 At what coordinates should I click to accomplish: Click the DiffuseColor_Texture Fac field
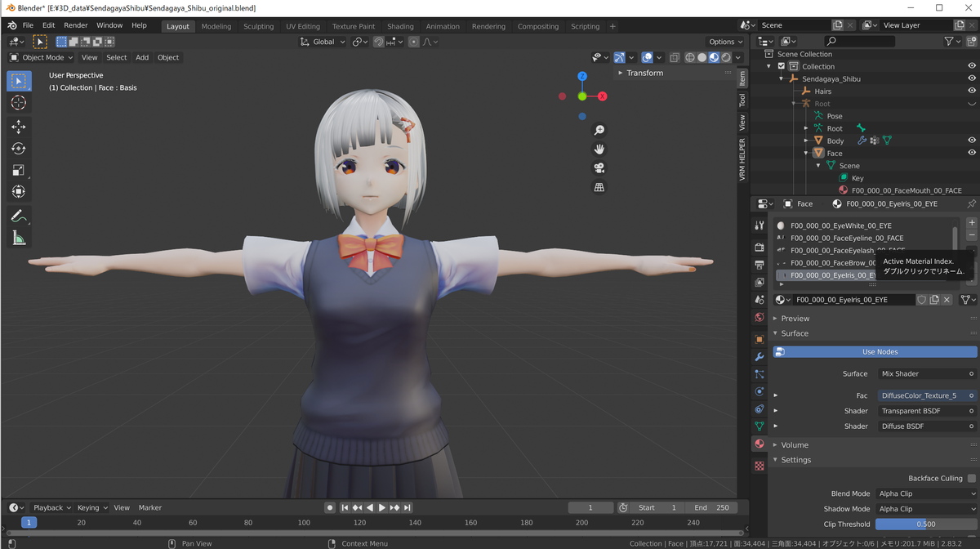(926, 395)
